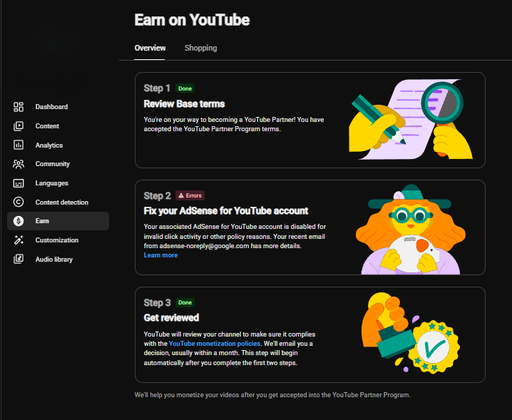Click the Step 3 Done badge
The height and width of the screenshot is (420, 512).
[185, 302]
